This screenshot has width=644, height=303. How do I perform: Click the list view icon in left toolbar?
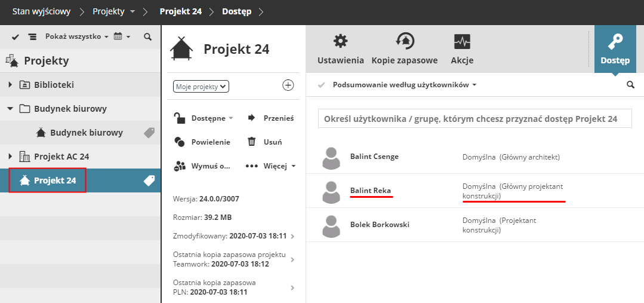pos(32,37)
